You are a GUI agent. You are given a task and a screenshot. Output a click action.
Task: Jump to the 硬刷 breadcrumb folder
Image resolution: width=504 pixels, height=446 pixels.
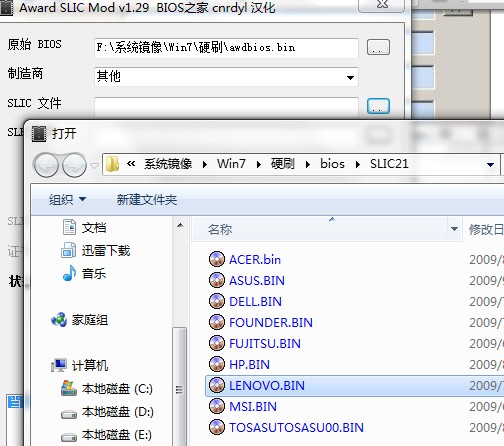point(283,164)
